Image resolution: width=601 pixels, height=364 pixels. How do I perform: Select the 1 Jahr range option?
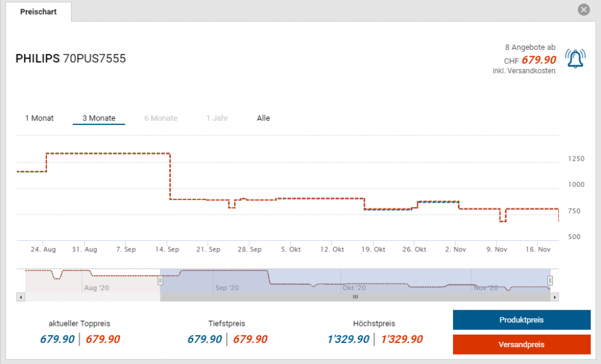pos(217,118)
